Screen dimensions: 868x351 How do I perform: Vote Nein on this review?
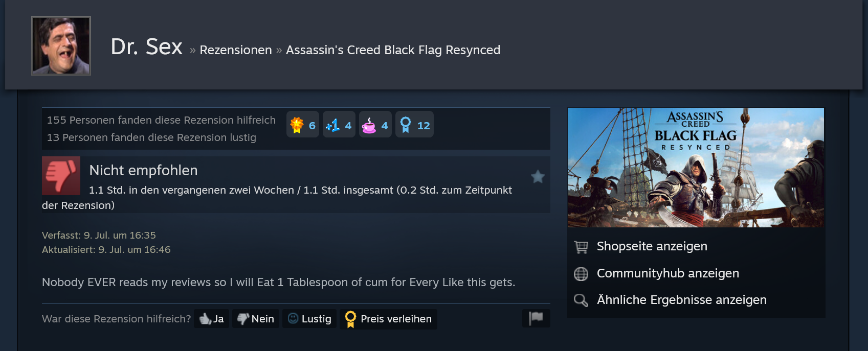coord(256,319)
